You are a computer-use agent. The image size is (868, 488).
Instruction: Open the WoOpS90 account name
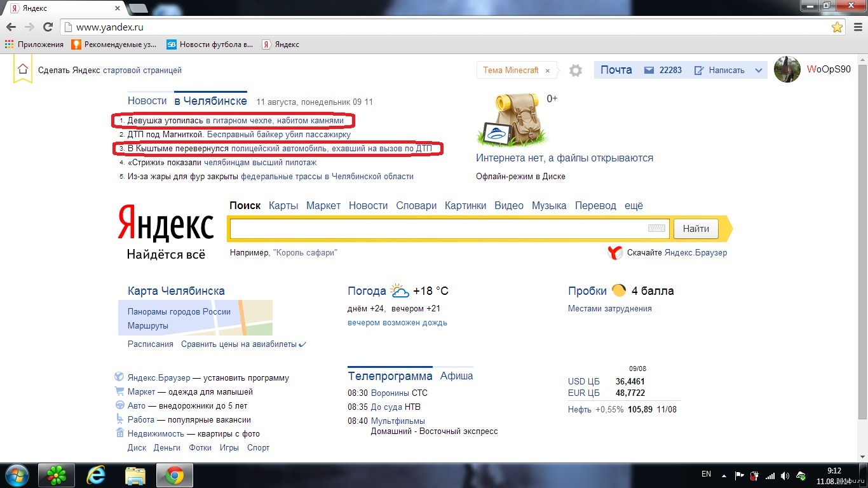pyautogui.click(x=829, y=69)
